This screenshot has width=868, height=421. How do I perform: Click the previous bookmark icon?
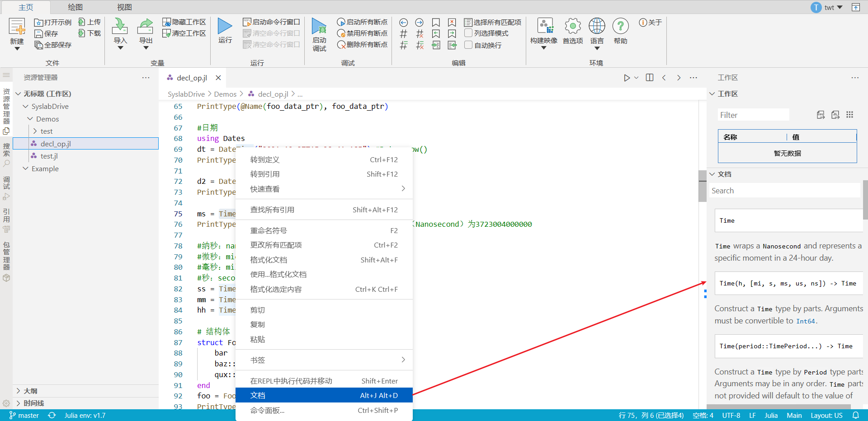(x=436, y=33)
